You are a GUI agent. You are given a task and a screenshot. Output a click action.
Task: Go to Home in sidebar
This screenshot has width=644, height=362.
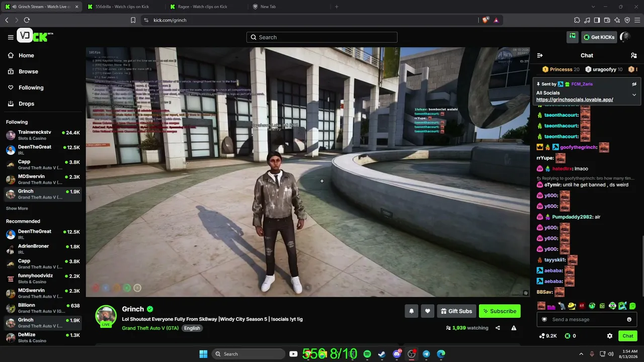(x=21, y=55)
